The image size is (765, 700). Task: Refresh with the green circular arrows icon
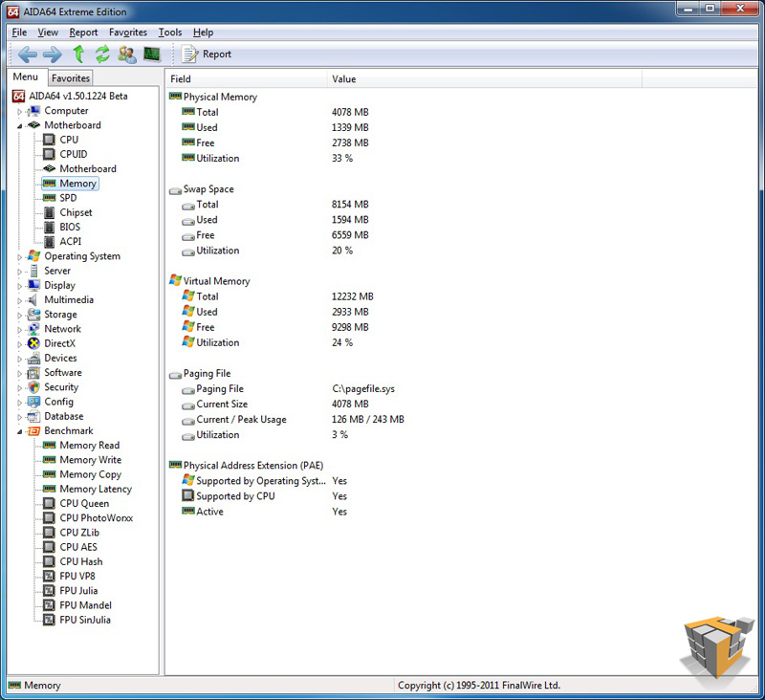[x=102, y=55]
